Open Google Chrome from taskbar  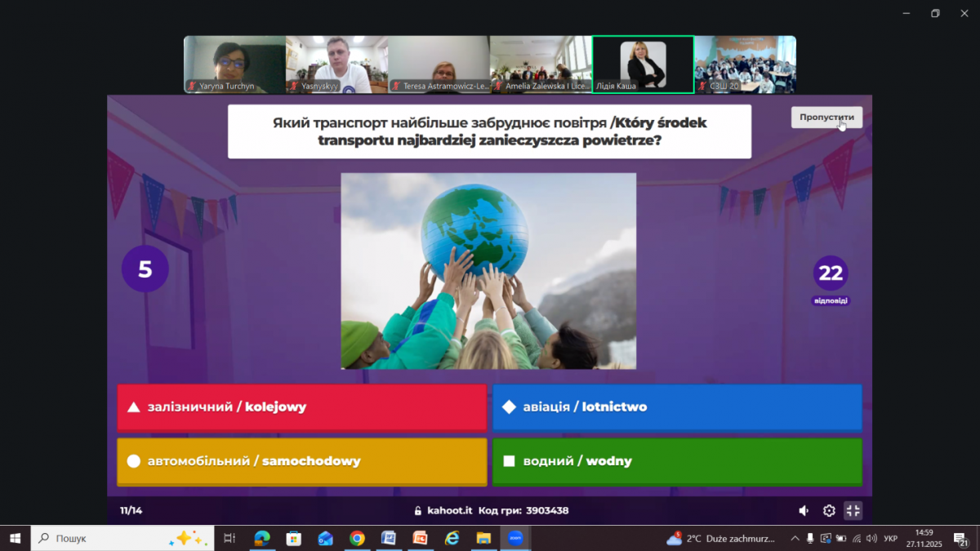click(357, 538)
